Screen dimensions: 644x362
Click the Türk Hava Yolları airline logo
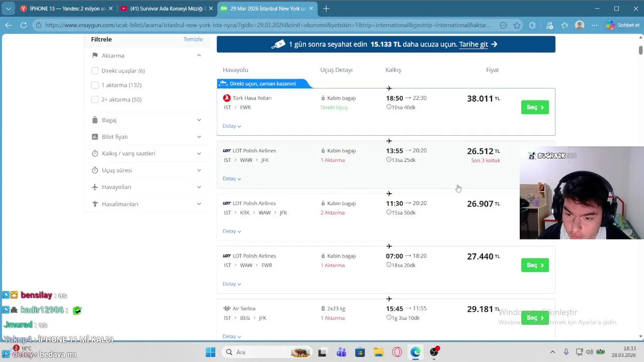pos(227,98)
